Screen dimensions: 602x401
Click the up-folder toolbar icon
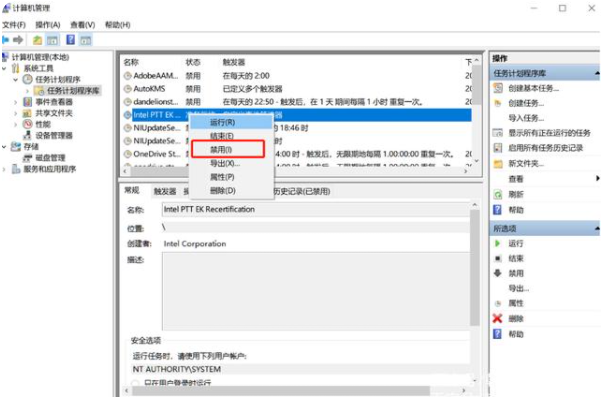[37, 39]
